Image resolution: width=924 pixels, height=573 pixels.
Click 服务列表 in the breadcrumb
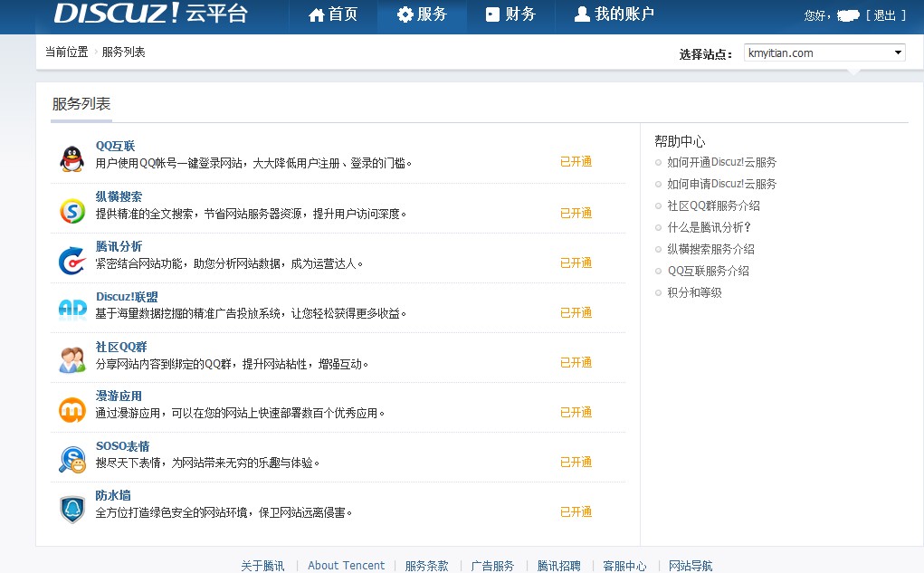124,52
